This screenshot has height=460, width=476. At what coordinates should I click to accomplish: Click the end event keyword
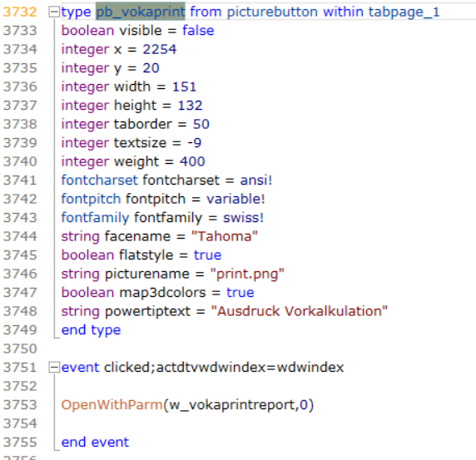point(95,443)
